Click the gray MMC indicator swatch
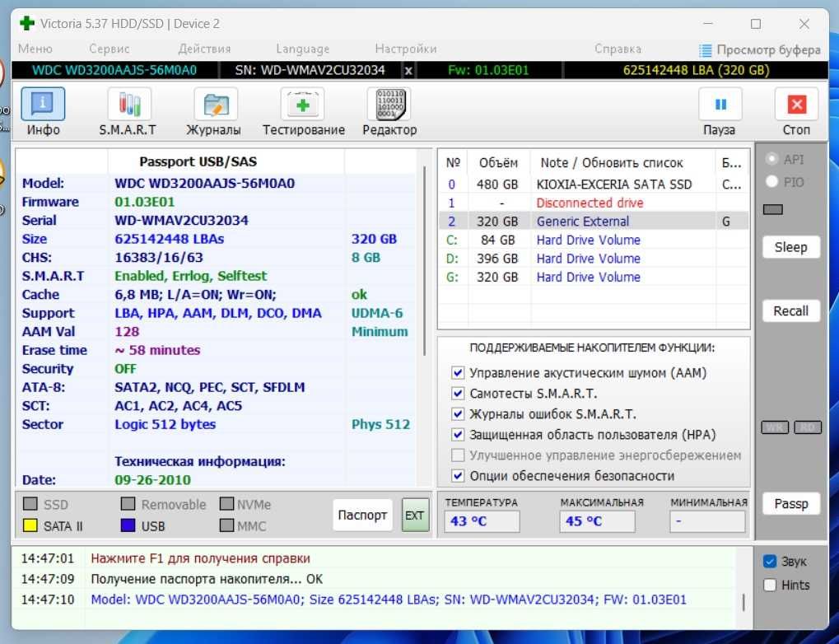The image size is (839, 644). pos(227,525)
